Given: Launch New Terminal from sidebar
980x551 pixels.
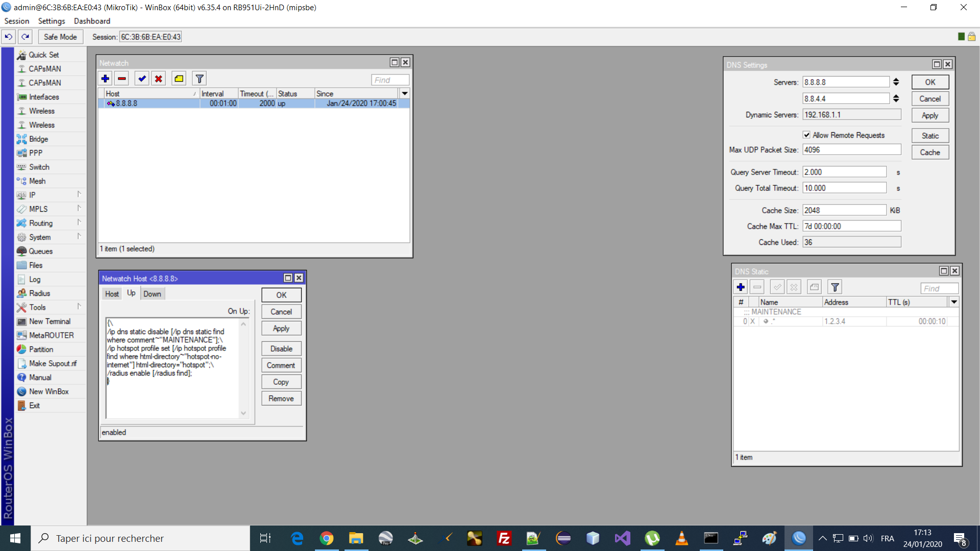Looking at the screenshot, I should pos(50,321).
